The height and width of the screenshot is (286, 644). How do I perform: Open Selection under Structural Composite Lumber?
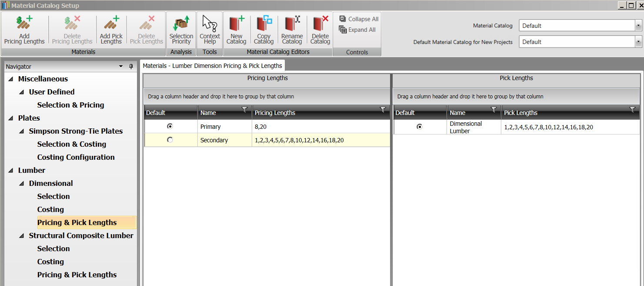pos(53,249)
